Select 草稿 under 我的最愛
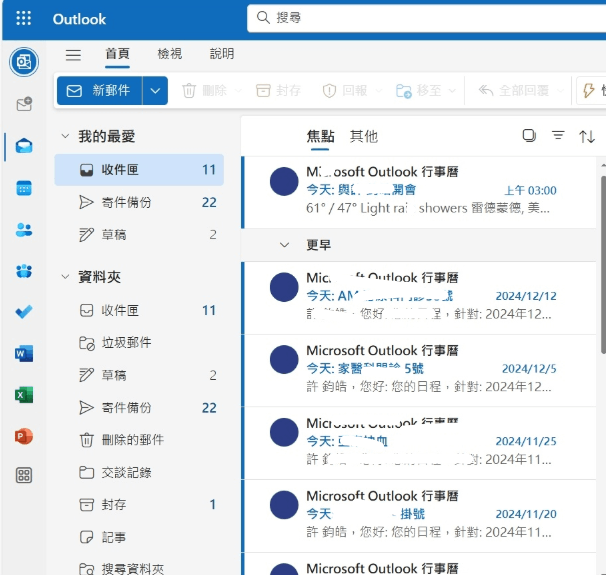 tap(139, 235)
